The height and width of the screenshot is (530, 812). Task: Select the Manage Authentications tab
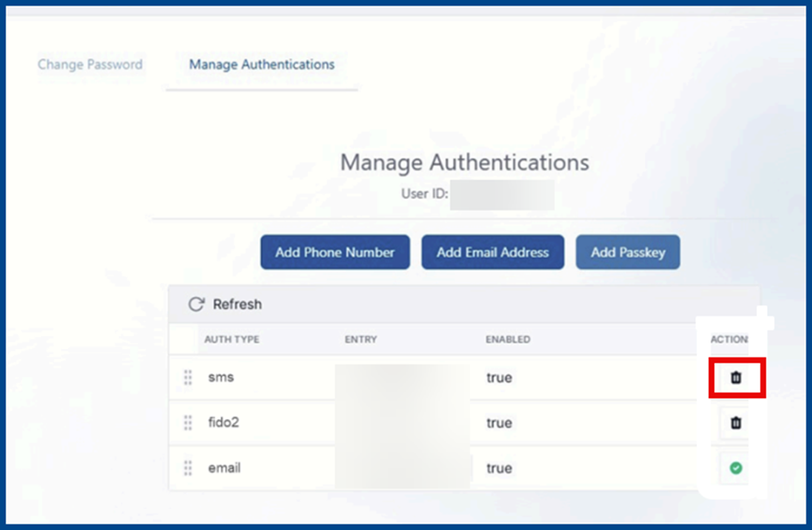click(x=262, y=64)
